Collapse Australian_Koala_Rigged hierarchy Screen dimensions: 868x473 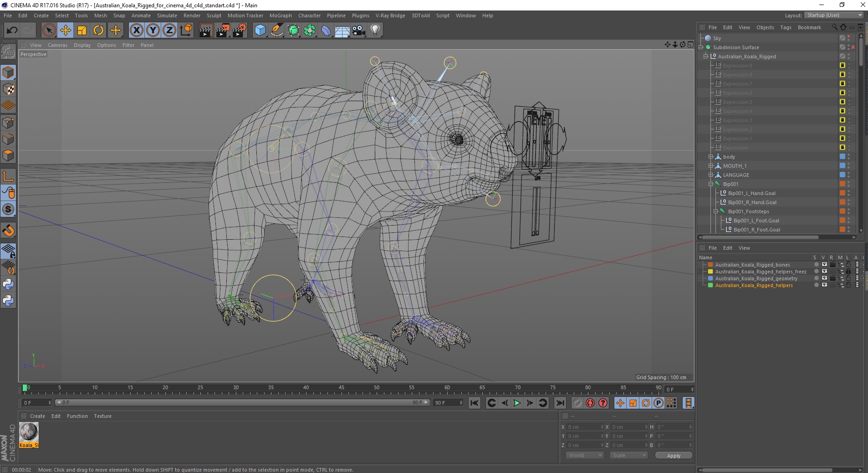(x=706, y=57)
